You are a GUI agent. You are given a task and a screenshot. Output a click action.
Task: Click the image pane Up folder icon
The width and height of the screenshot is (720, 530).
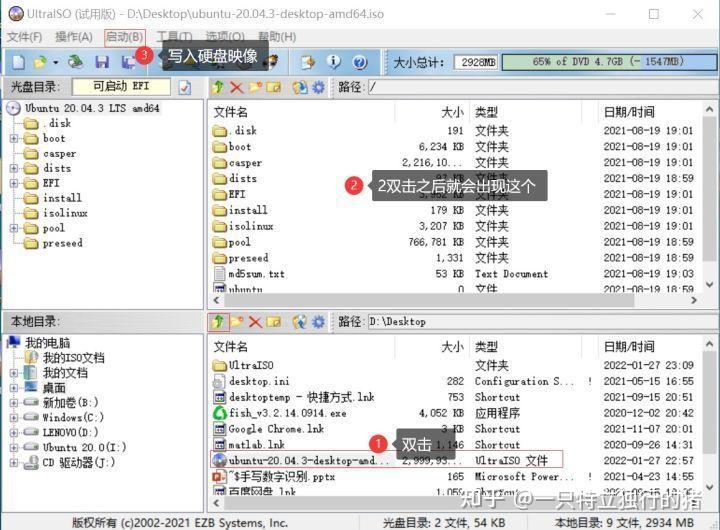pyautogui.click(x=218, y=87)
